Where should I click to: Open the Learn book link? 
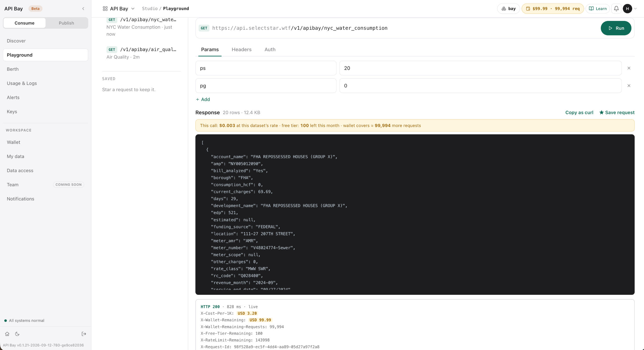[598, 9]
